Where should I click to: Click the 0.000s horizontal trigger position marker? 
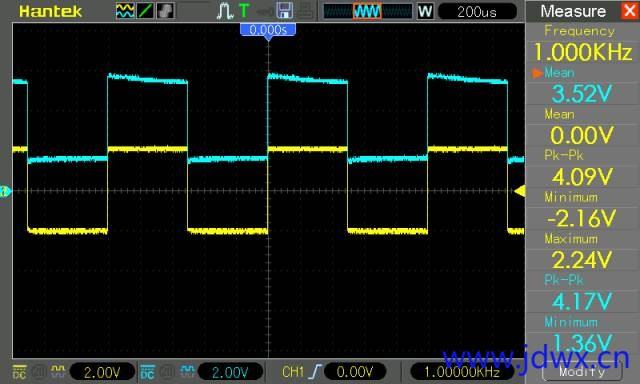[x=268, y=31]
